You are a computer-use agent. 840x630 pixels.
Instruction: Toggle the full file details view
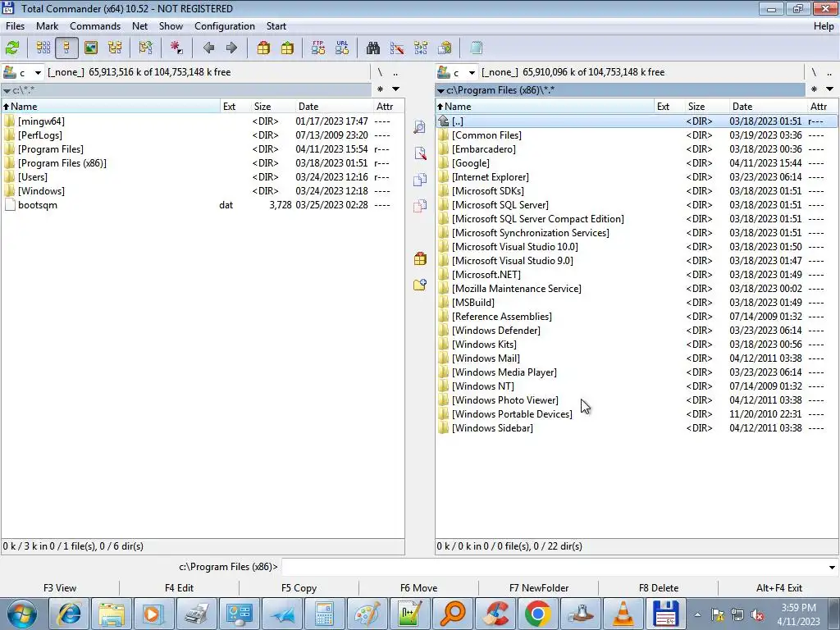pos(67,48)
